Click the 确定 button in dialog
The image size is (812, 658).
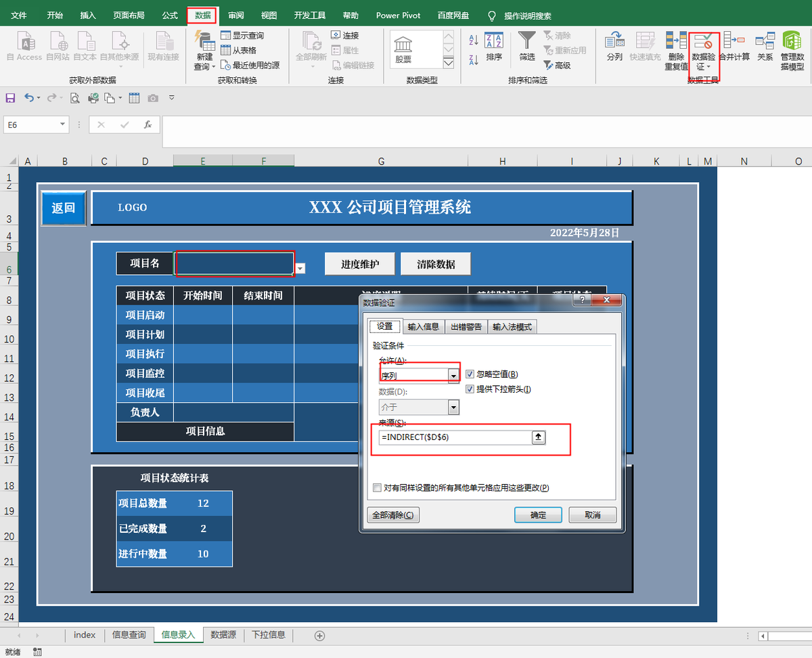[x=538, y=514]
